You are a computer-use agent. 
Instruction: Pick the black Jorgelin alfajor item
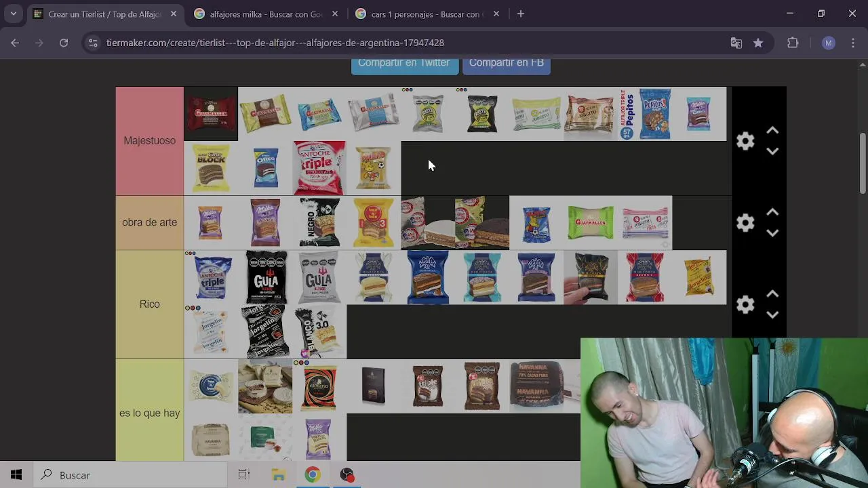point(265,331)
